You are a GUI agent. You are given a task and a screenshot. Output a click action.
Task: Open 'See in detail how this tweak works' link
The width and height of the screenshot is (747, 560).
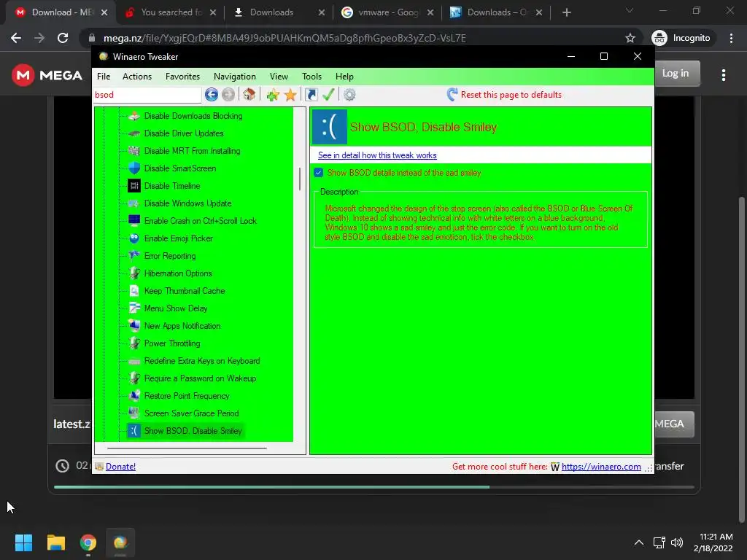tap(377, 155)
